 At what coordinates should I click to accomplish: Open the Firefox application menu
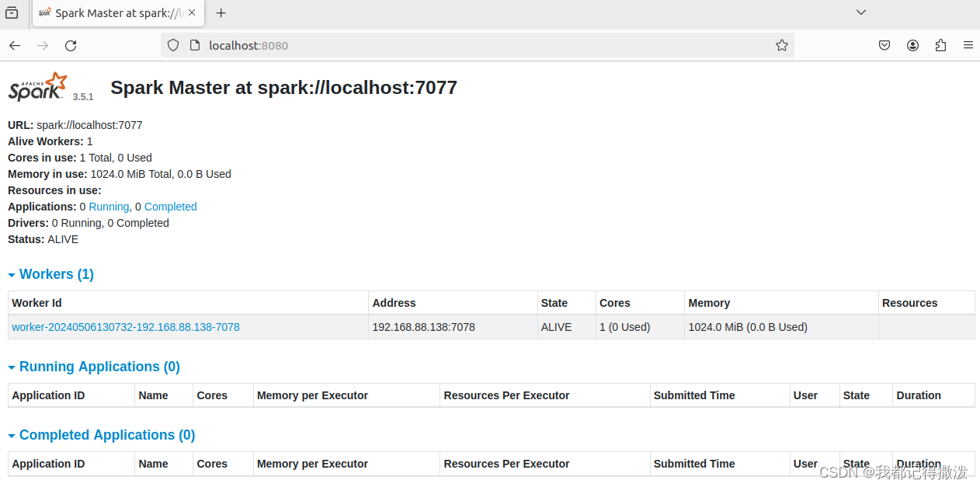coord(968,45)
